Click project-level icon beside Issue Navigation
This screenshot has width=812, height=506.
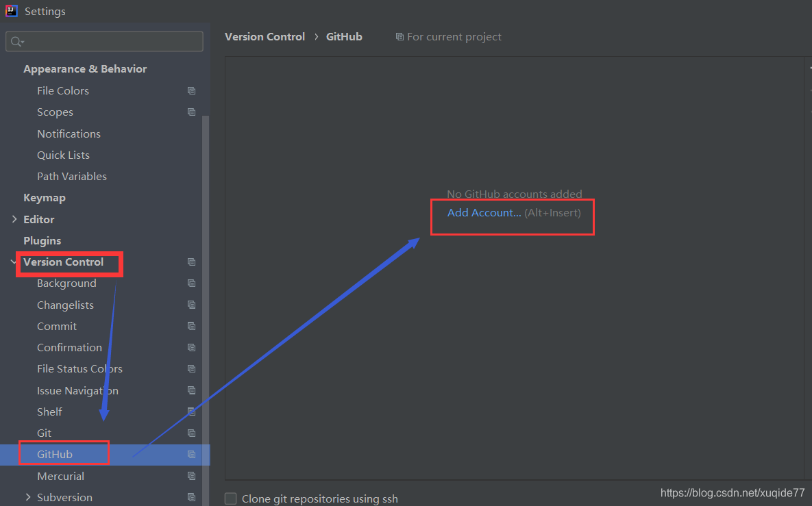pyautogui.click(x=192, y=390)
